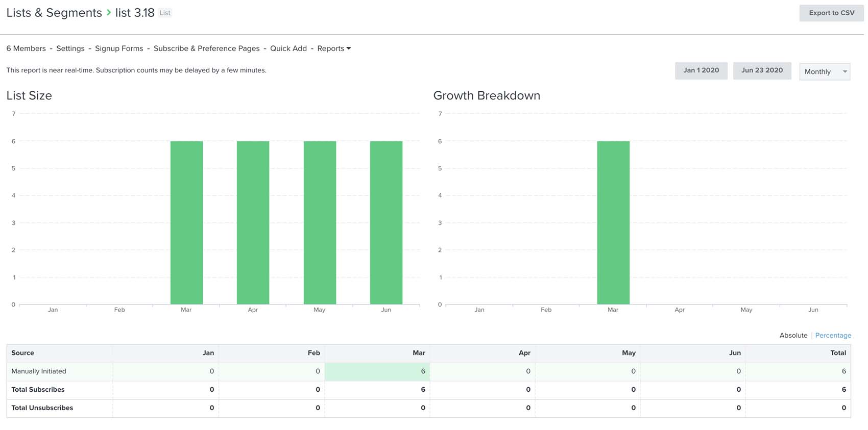Click the List tag beside list 3.18
Screen dimensions: 868x430
(x=165, y=13)
